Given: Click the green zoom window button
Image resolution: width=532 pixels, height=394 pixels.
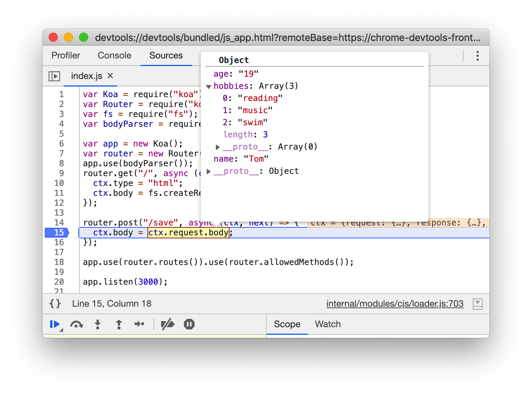Looking at the screenshot, I should click(84, 37).
